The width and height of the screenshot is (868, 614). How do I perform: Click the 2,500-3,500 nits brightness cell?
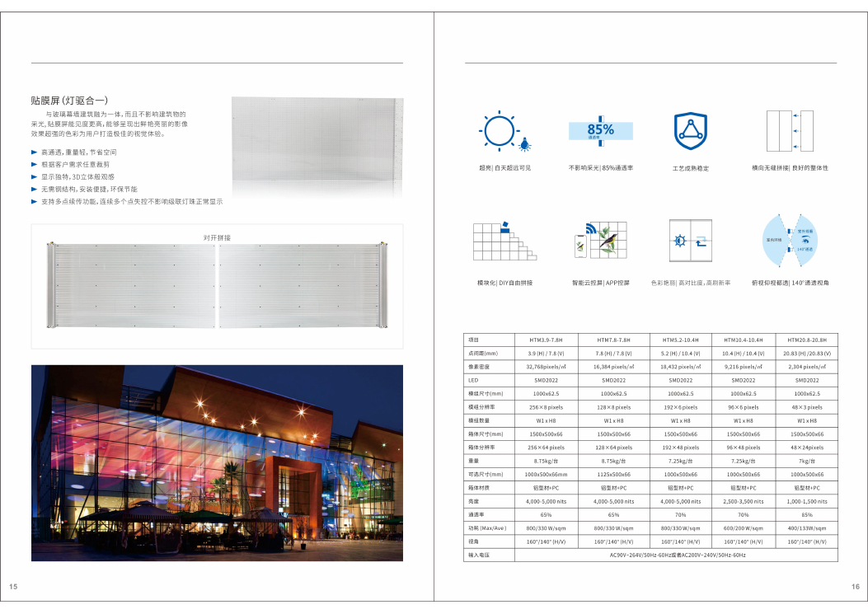(x=743, y=502)
